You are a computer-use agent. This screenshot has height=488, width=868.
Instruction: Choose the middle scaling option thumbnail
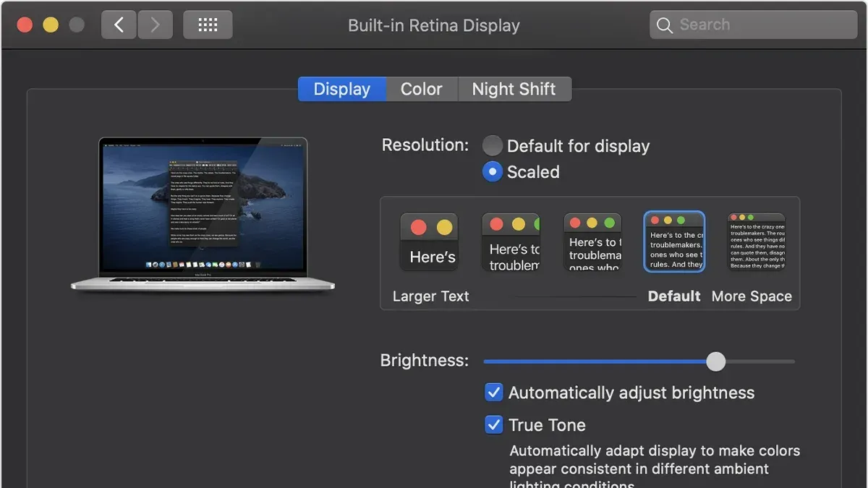[x=592, y=241]
